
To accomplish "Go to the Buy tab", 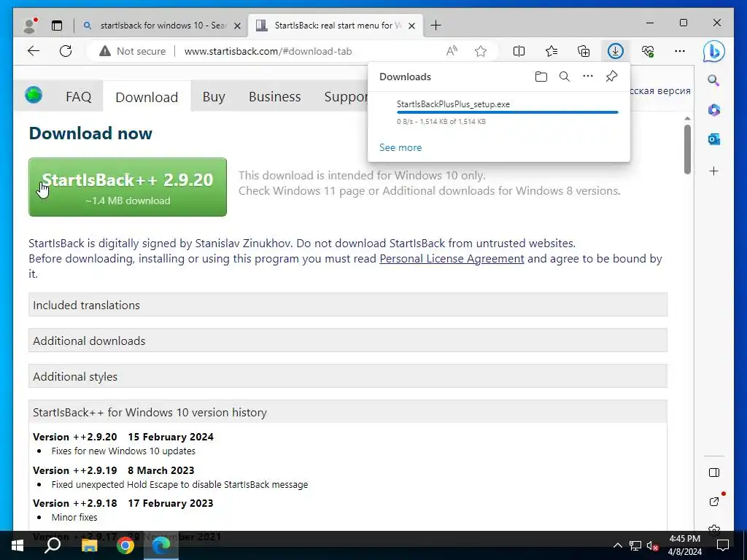I will [214, 97].
